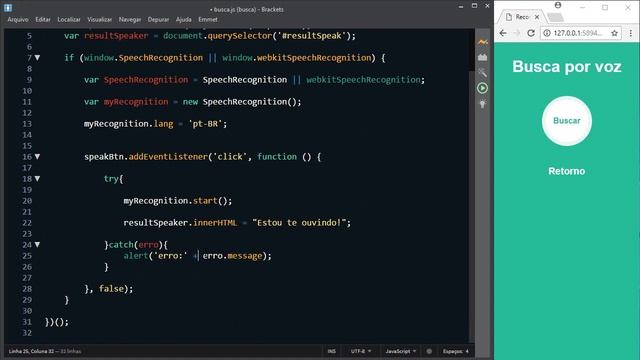The image size is (640, 360).
Task: Click the linting status circle indicator
Action: coord(429,351)
